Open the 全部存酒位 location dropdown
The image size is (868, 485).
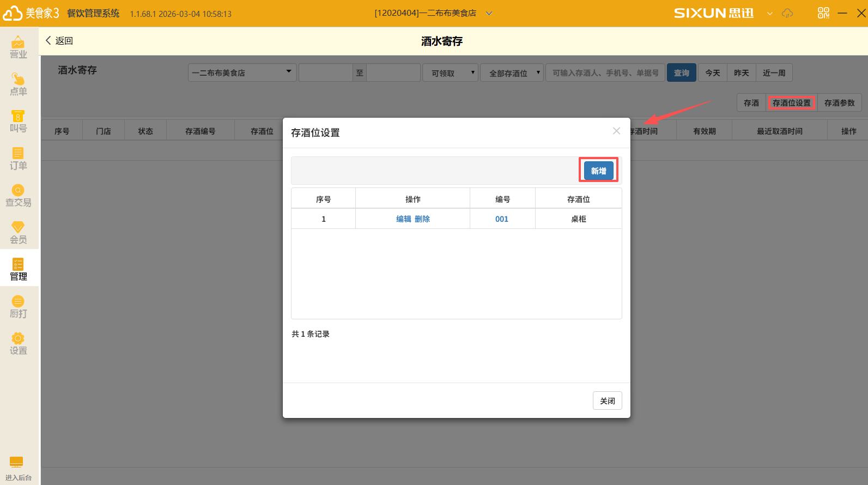tap(512, 72)
